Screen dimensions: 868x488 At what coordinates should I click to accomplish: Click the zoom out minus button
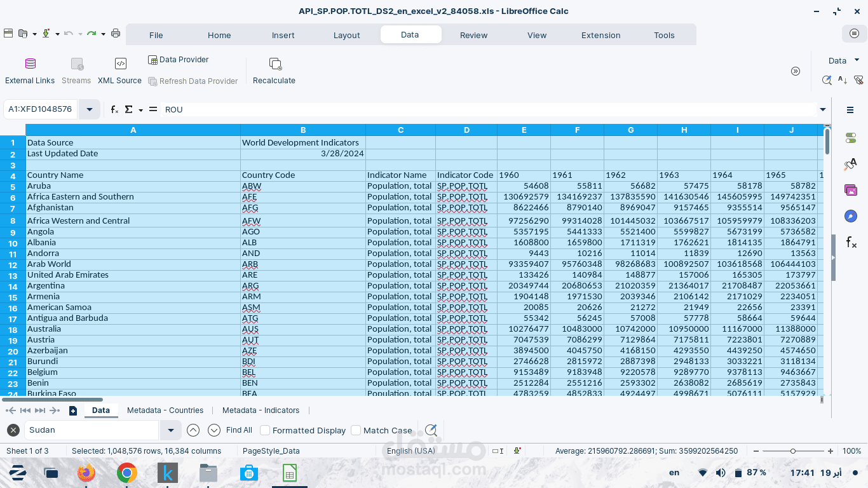pyautogui.click(x=756, y=451)
